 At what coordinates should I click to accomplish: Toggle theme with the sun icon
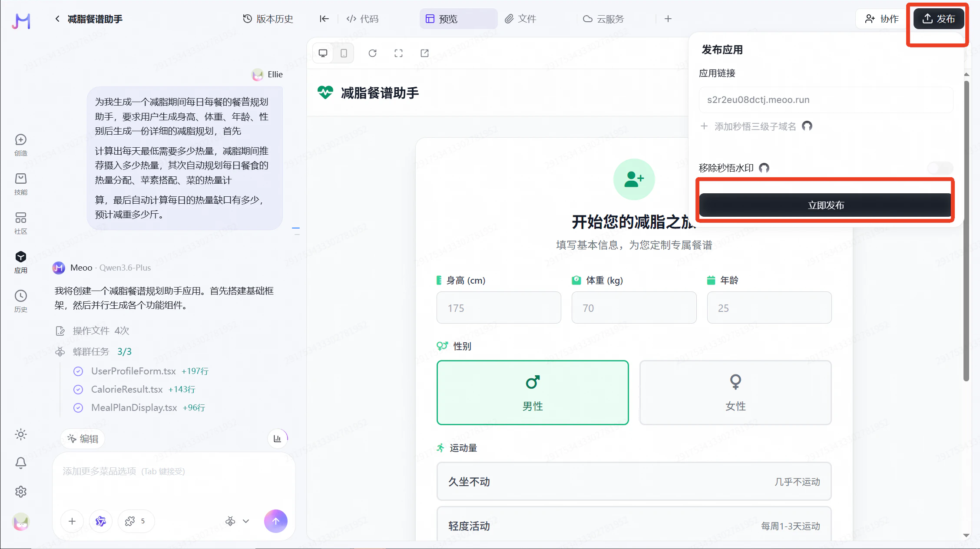point(20,434)
